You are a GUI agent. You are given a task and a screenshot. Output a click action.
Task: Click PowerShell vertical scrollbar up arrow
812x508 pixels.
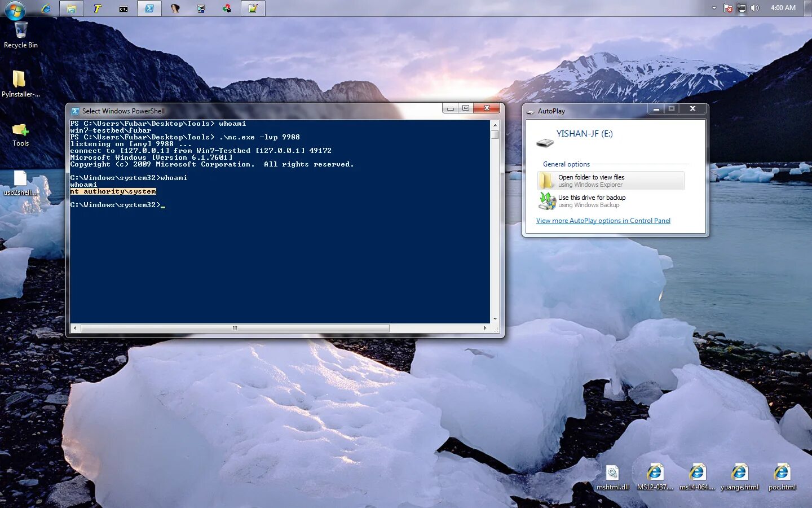click(x=495, y=125)
